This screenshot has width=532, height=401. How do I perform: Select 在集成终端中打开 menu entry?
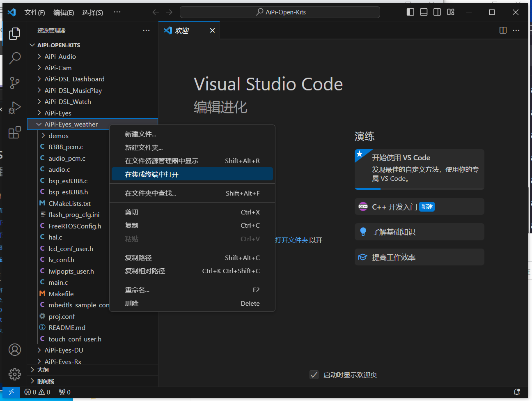[192, 174]
